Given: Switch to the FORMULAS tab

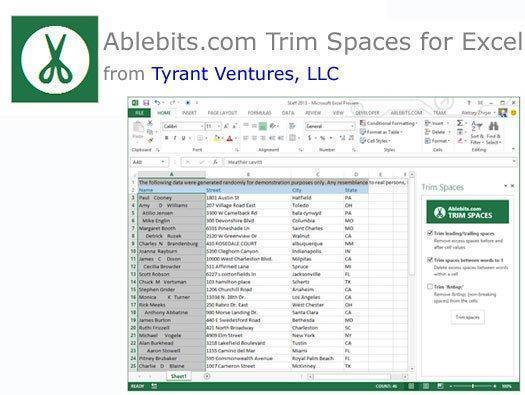Looking at the screenshot, I should pos(259,113).
